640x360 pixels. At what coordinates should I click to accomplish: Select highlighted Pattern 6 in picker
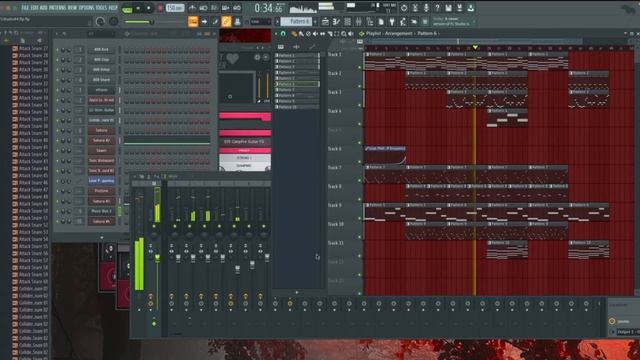(297, 84)
